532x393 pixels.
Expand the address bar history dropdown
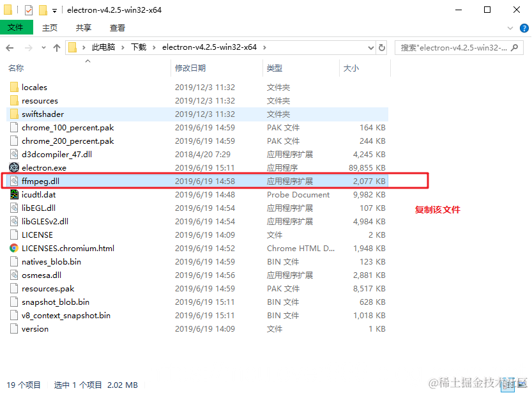point(371,48)
